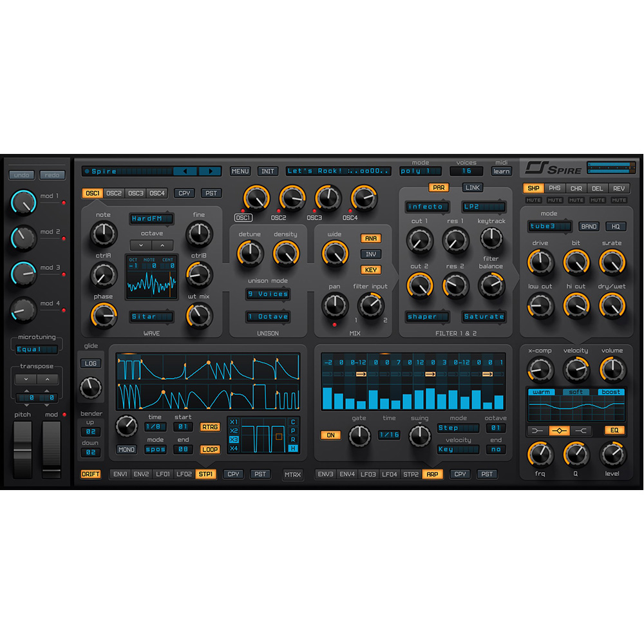The width and height of the screenshot is (644, 644).
Task: Go to the previous preset with left arrow
Action: point(185,171)
